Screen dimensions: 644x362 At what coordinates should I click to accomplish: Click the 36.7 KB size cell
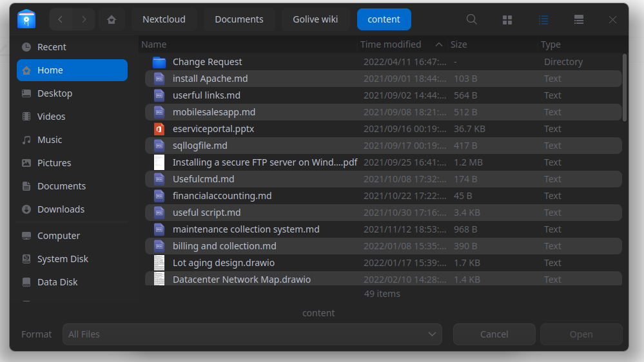469,129
